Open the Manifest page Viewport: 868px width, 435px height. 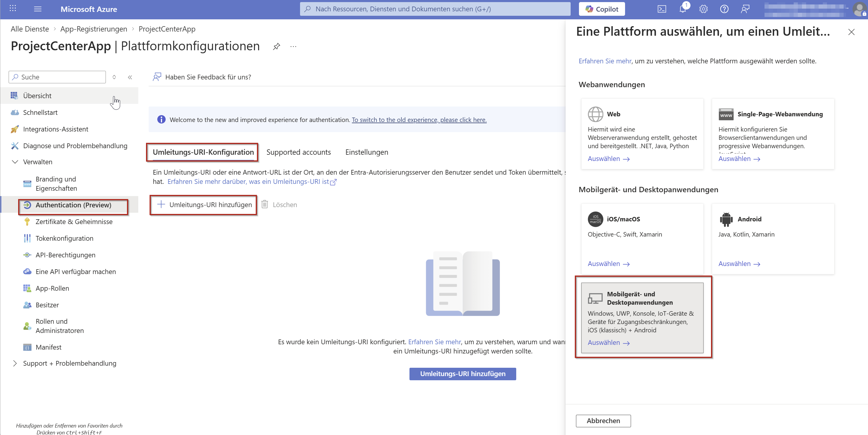[69, 347]
